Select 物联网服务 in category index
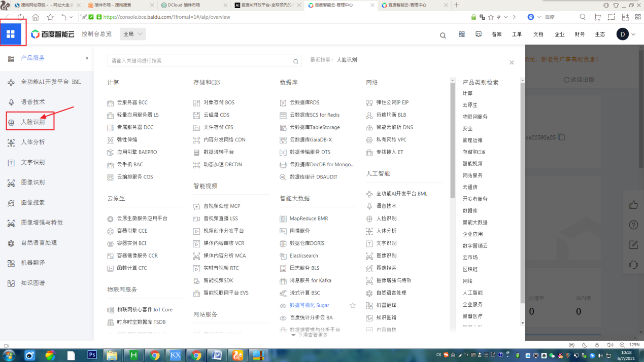644x362 pixels. (x=475, y=117)
